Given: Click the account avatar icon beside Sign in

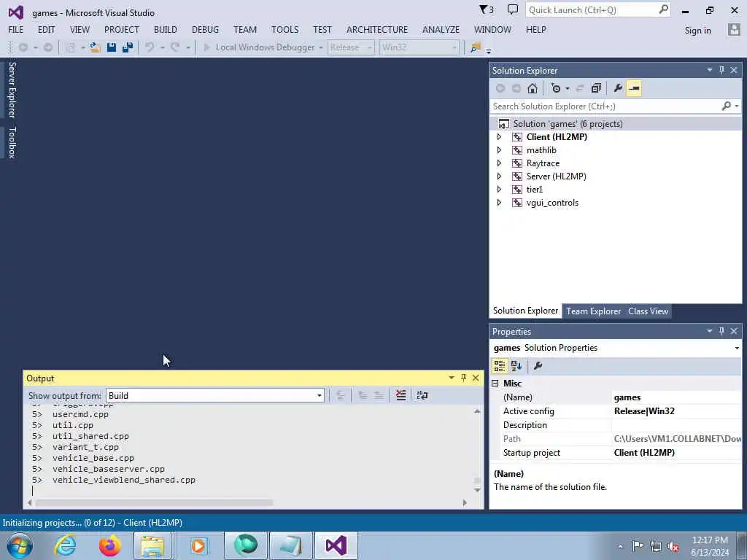Looking at the screenshot, I should pyautogui.click(x=734, y=29).
